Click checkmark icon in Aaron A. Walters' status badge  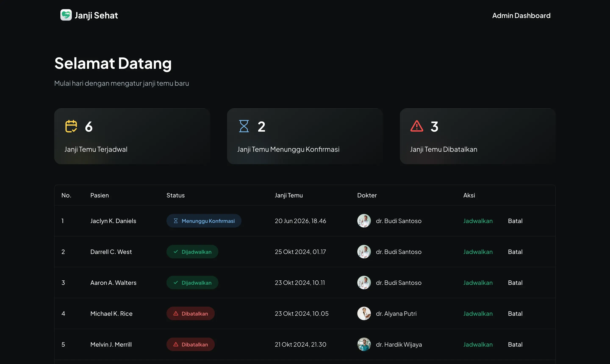coord(176,283)
